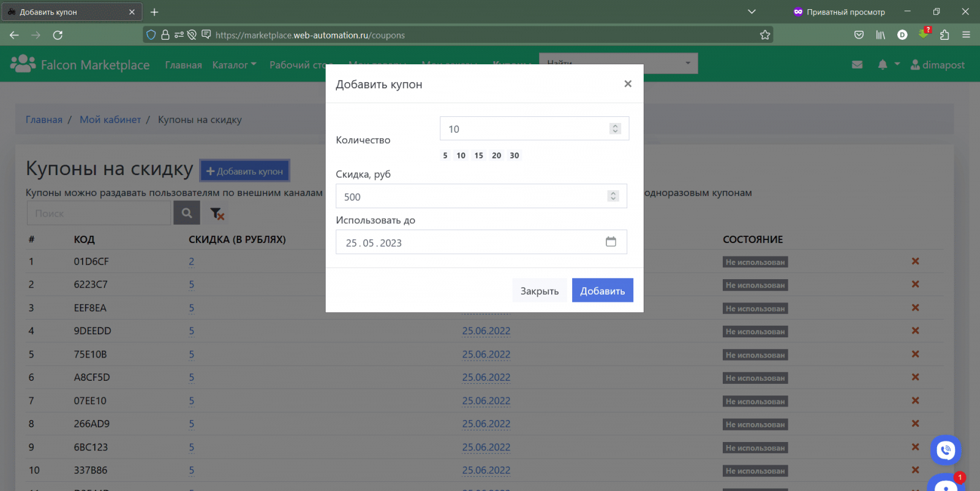Close the Добавить купон dialog with X
Viewport: 980px width, 491px height.
pos(627,84)
